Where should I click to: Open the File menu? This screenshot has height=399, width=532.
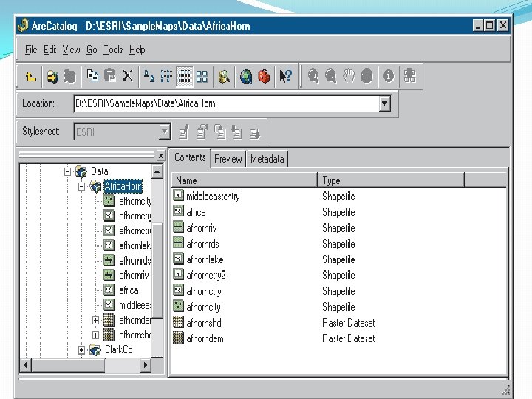pos(31,50)
